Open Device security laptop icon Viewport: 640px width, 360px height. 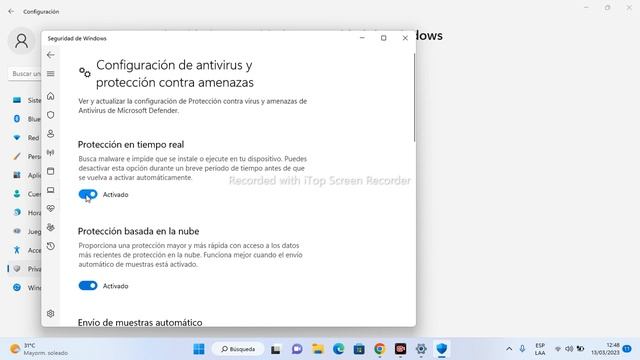[51, 190]
